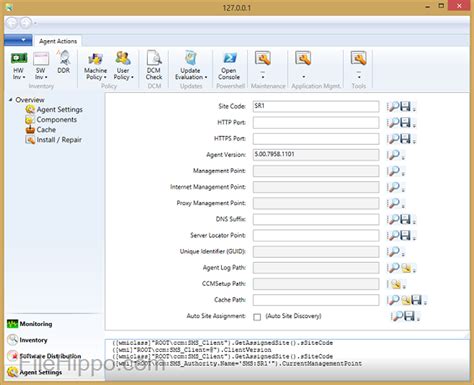Open Site Code options dropdown arrow
The image size is (474, 385).
pyautogui.click(x=414, y=109)
